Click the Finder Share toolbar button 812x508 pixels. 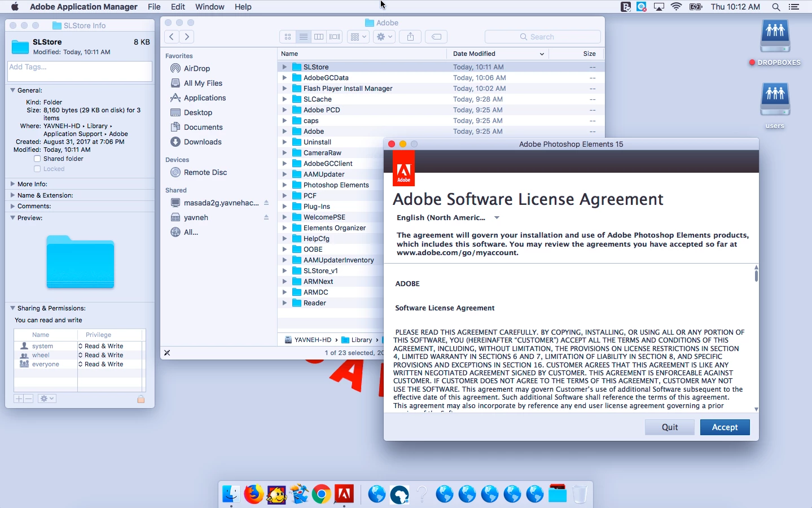point(410,37)
